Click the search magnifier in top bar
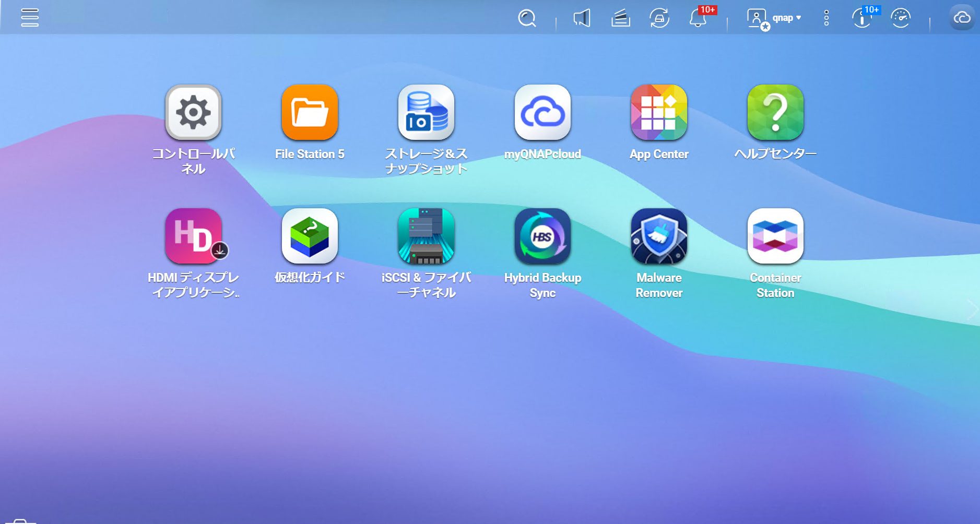This screenshot has height=524, width=980. tap(527, 18)
